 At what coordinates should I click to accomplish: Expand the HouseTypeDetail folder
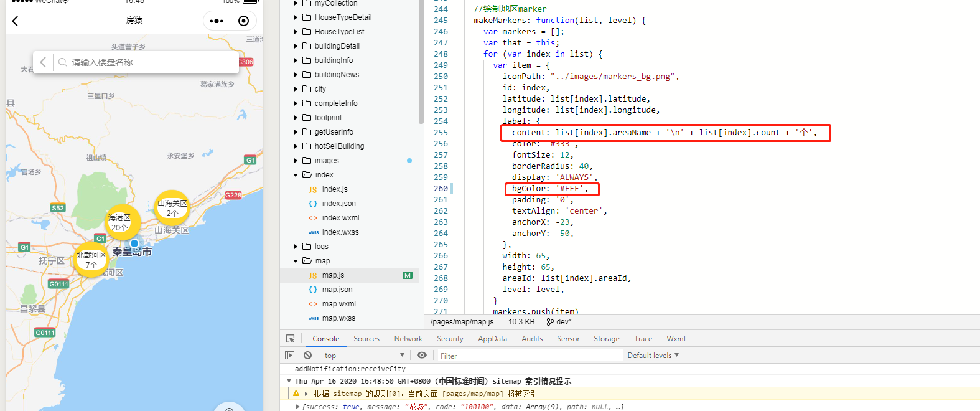coord(296,17)
